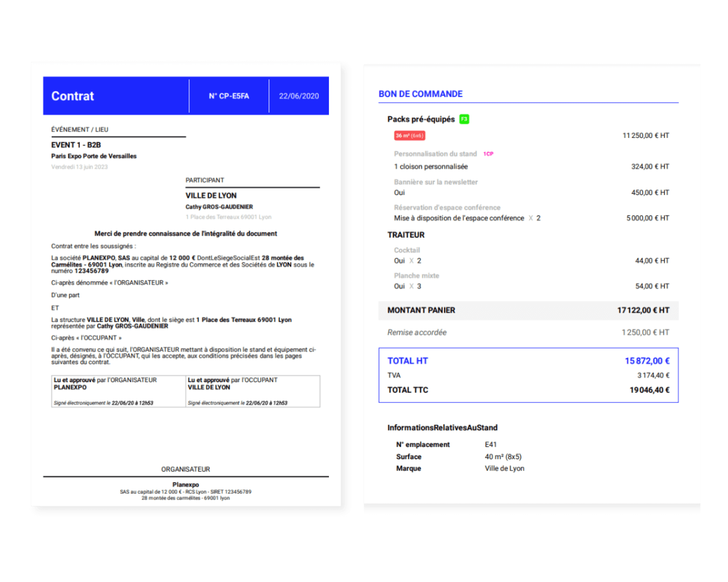The width and height of the screenshot is (728, 582).
Task: Click the TRAITEUR section heading
Action: [x=406, y=235]
